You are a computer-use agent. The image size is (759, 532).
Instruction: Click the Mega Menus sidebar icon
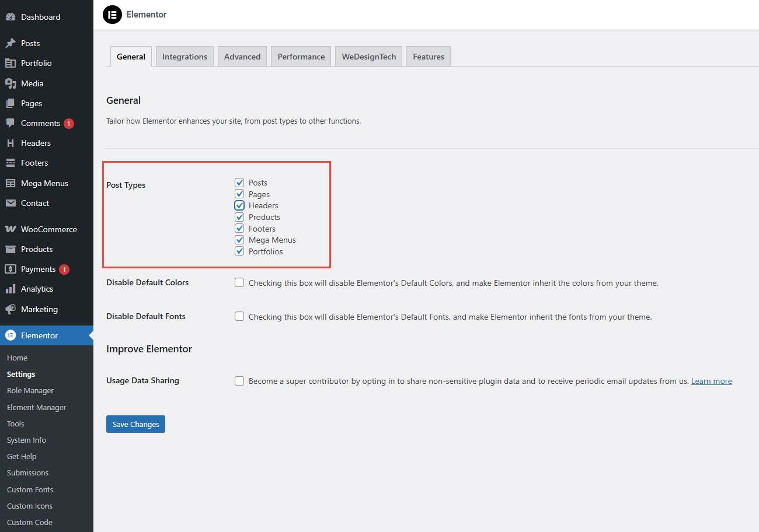[11, 183]
